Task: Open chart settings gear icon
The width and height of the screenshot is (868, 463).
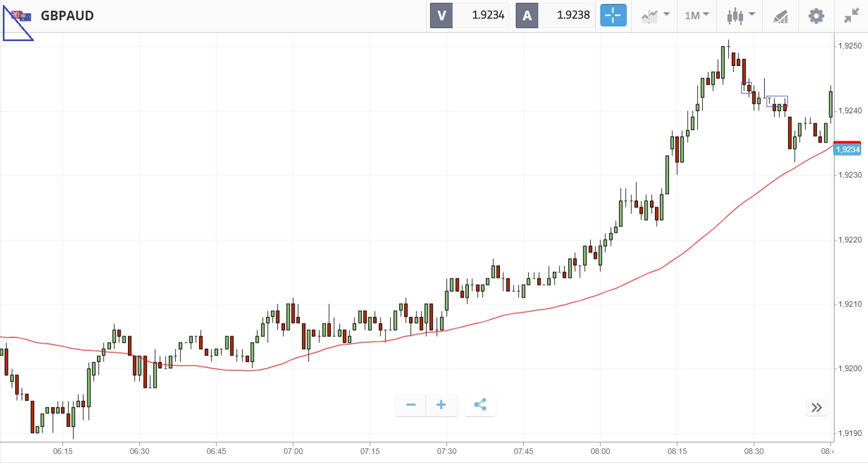Action: (816, 16)
